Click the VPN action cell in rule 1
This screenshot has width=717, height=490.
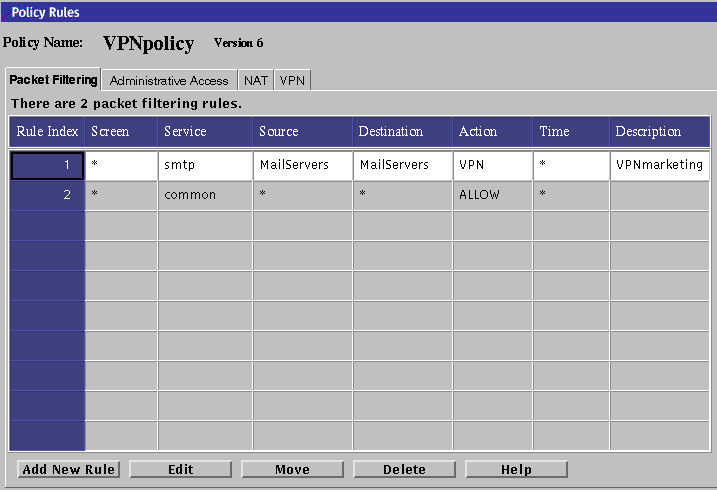(x=493, y=165)
